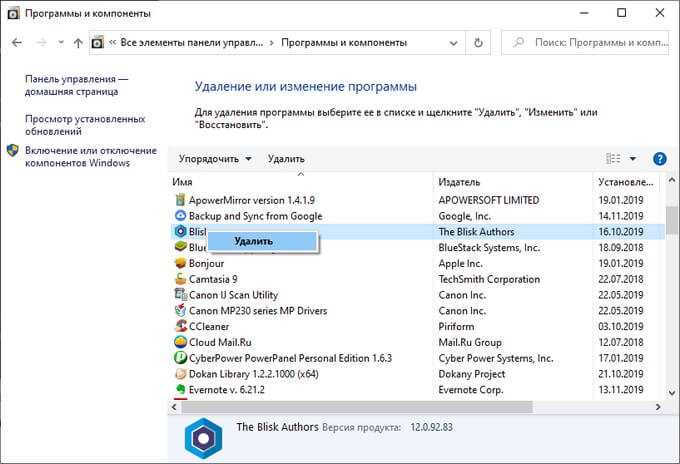Click the vertical scrollbar thumb
Image resolution: width=680 pixels, height=464 pixels.
pos(672,220)
